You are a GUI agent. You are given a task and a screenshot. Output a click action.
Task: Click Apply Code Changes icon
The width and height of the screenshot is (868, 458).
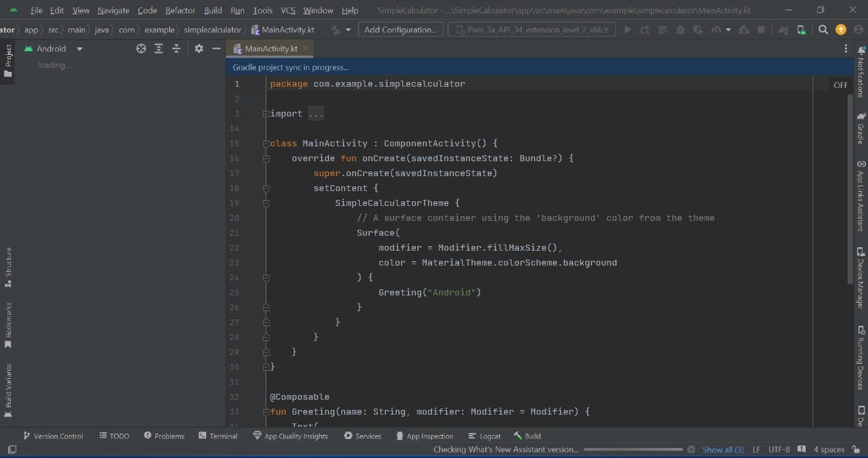click(x=663, y=30)
